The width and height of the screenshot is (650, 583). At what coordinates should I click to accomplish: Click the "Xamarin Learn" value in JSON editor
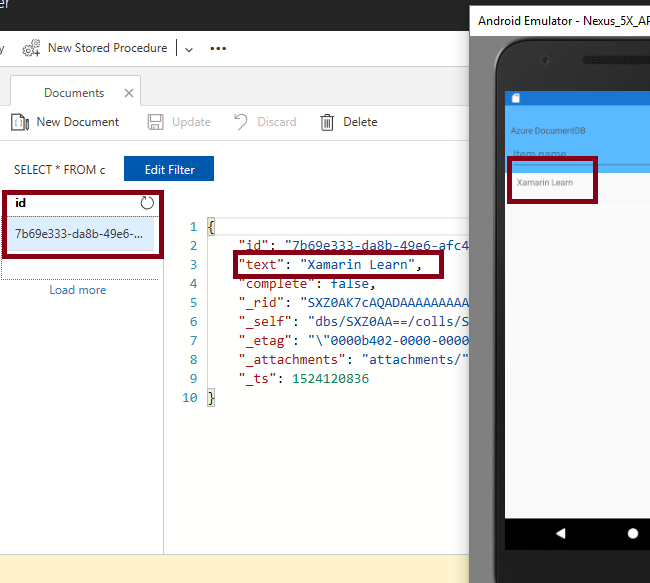coord(357,265)
